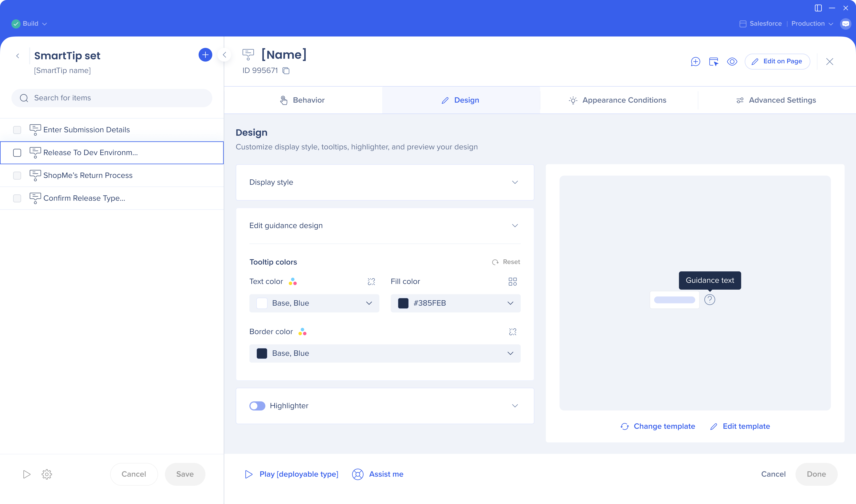This screenshot has height=504, width=856.
Task: Select the Confirm Release Type... item
Action: (112, 198)
